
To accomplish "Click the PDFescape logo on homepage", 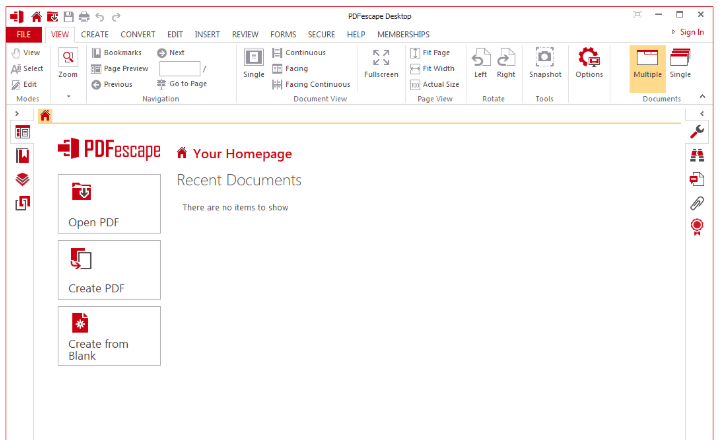I will point(109,149).
